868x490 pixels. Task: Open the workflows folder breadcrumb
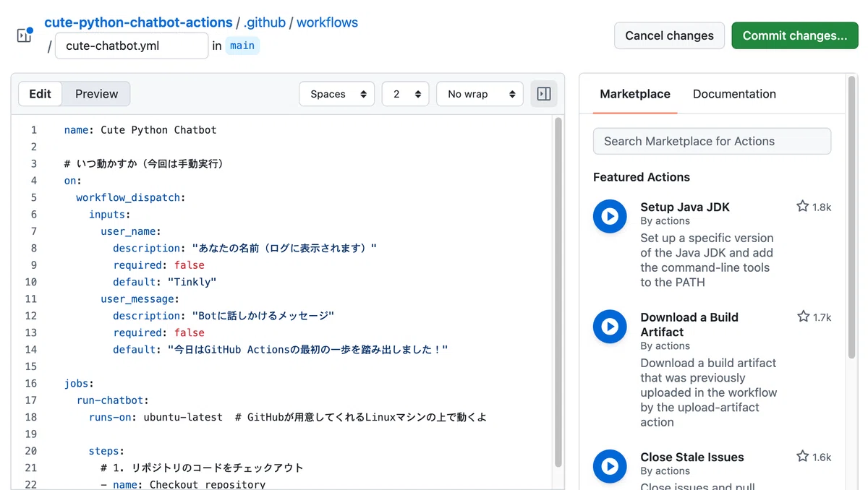pyautogui.click(x=327, y=22)
